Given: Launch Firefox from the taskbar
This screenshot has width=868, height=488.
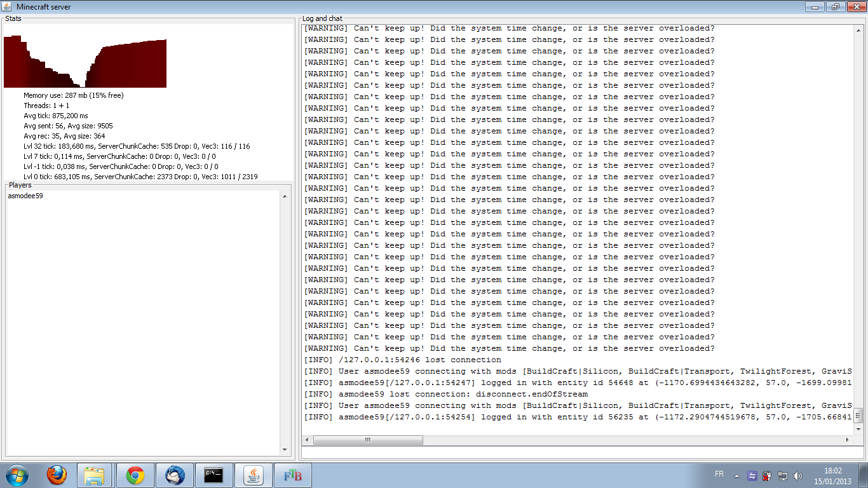Looking at the screenshot, I should tap(57, 475).
